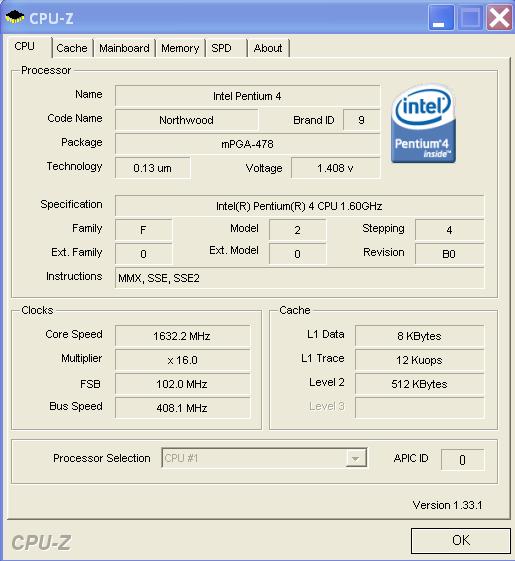Image resolution: width=515 pixels, height=561 pixels.
Task: Click the Revision value B0
Action: point(449,254)
